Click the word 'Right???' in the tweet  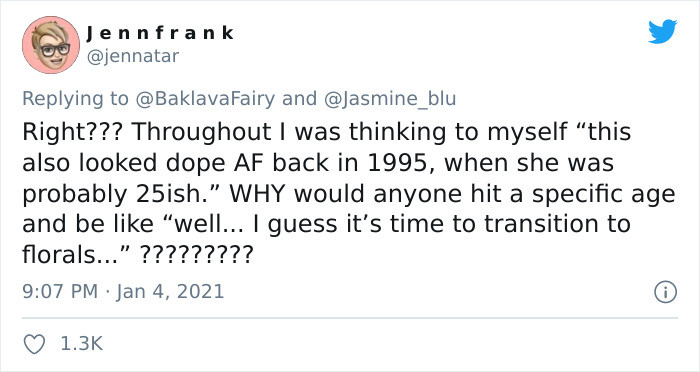pyautogui.click(x=71, y=132)
